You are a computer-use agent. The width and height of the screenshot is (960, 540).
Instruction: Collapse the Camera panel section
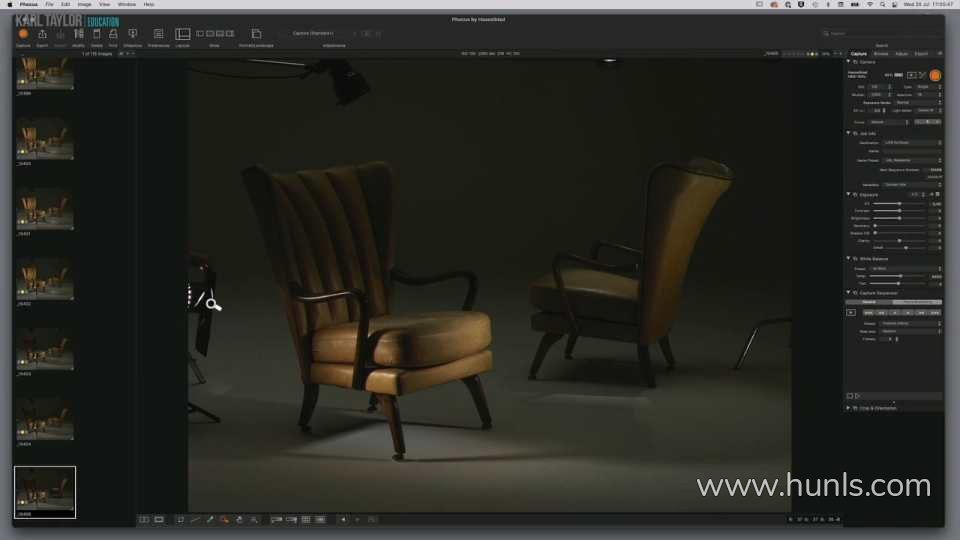849,62
